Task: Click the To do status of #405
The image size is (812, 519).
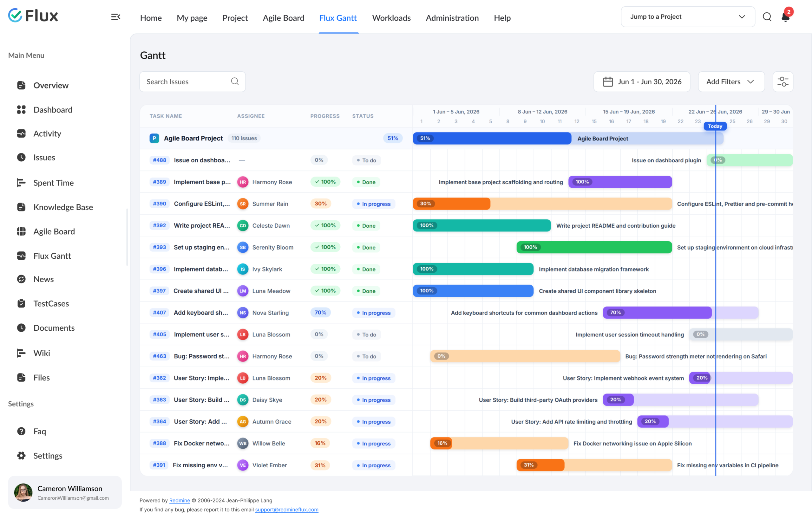Action: pos(367,334)
